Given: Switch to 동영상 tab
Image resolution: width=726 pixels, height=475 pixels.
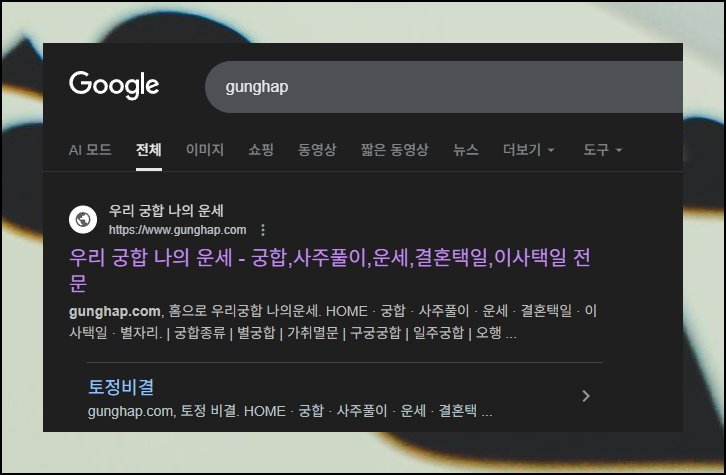Looking at the screenshot, I should [317, 150].
